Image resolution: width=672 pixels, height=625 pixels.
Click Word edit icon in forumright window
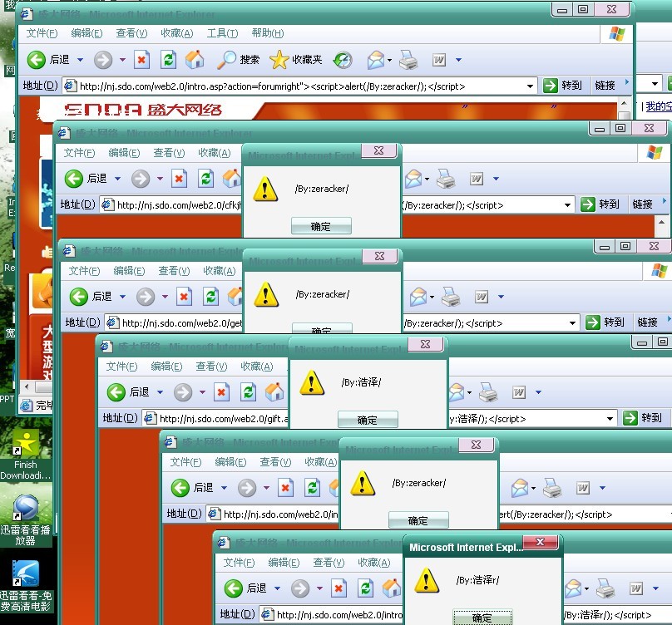(439, 60)
